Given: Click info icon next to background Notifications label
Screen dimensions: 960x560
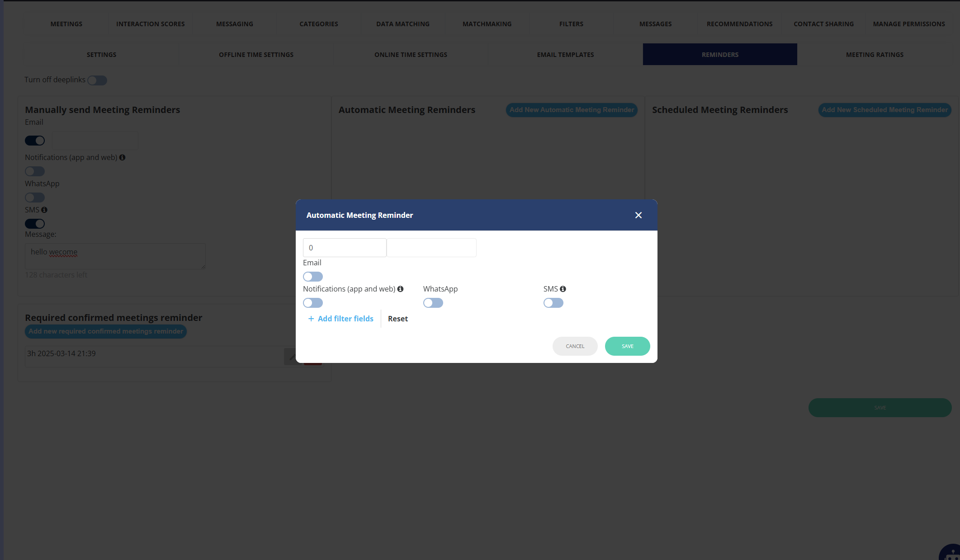Looking at the screenshot, I should [x=122, y=157].
